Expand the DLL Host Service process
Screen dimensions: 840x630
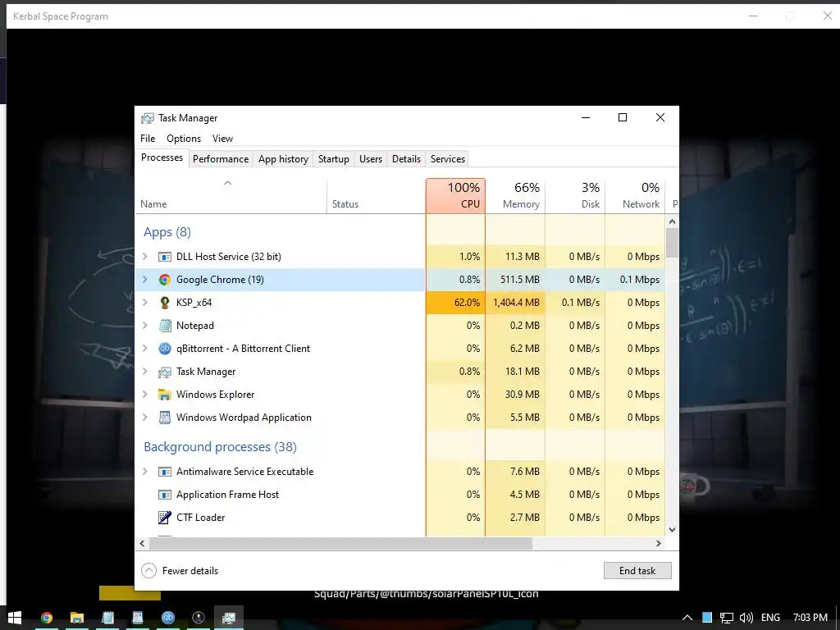click(x=145, y=257)
